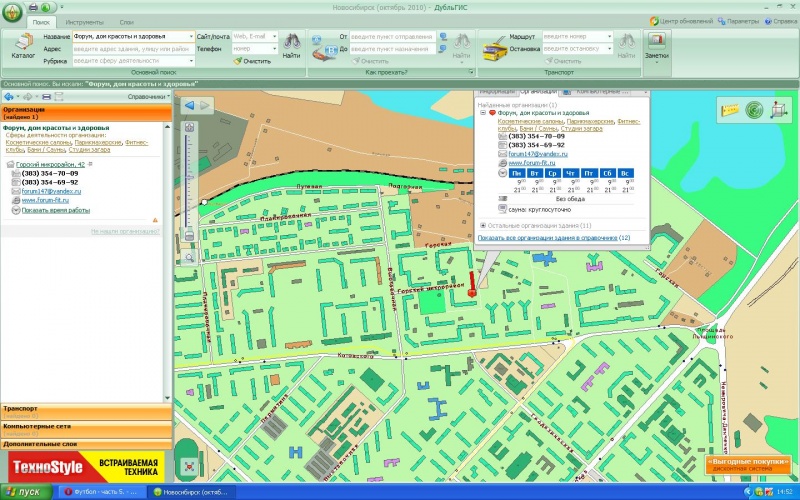This screenshot has width=800, height=500.
Task: Click the orange warning triangle in left panel
Action: point(155,220)
